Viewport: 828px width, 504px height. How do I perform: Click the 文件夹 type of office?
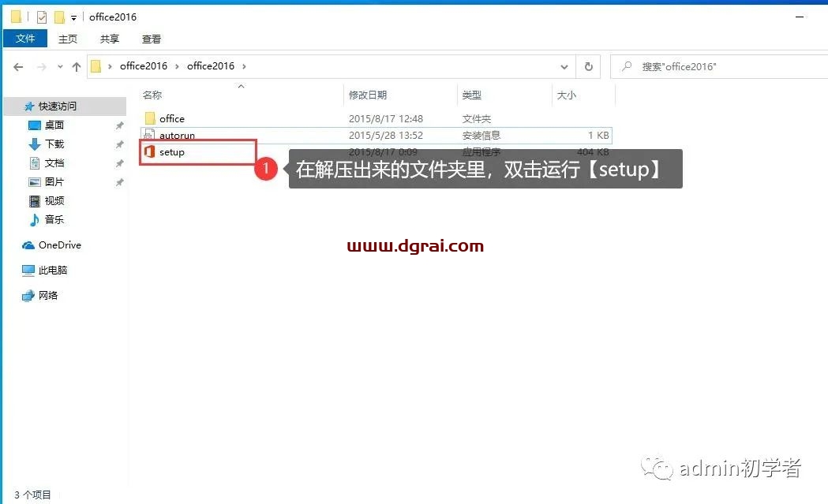[x=476, y=119]
